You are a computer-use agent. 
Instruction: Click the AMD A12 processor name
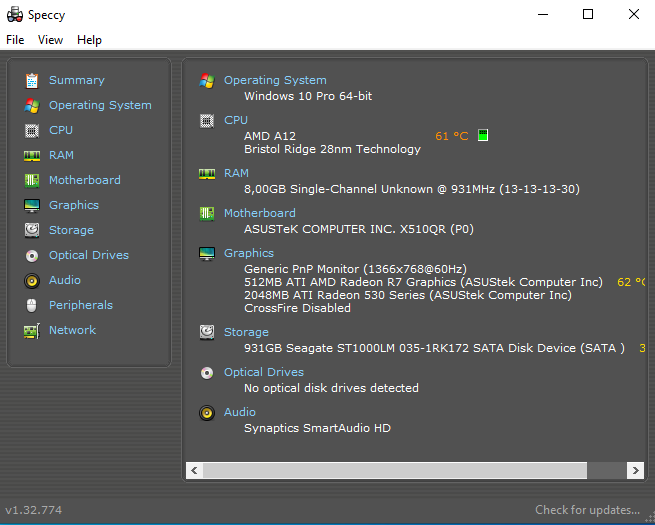click(270, 136)
